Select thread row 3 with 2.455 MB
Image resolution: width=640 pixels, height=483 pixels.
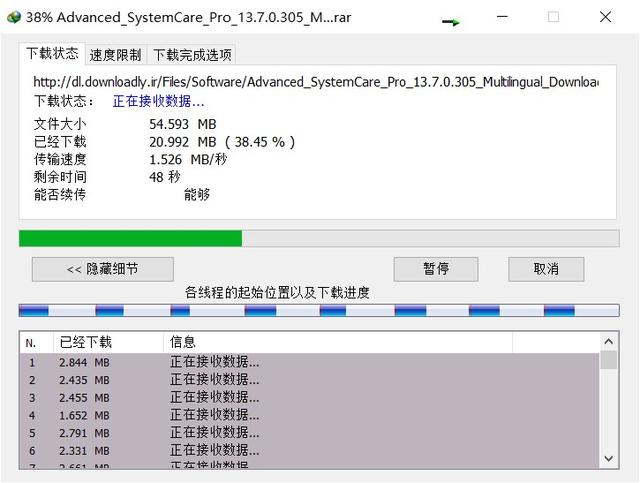(309, 398)
